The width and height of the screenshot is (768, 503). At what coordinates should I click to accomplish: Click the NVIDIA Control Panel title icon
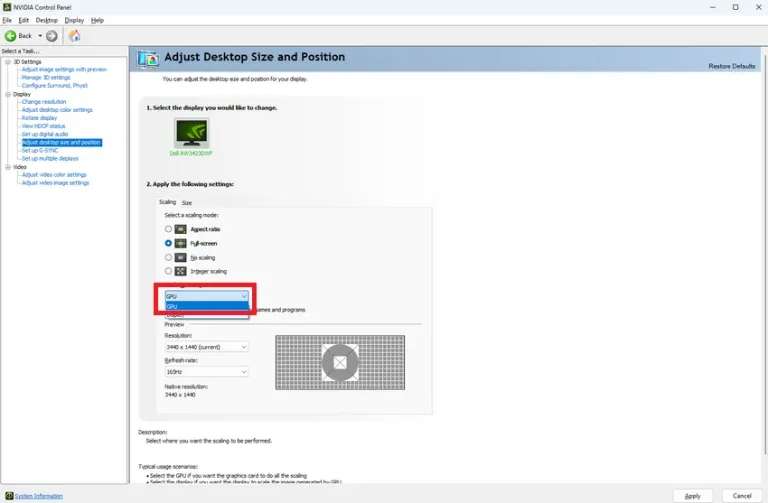pos(7,7)
